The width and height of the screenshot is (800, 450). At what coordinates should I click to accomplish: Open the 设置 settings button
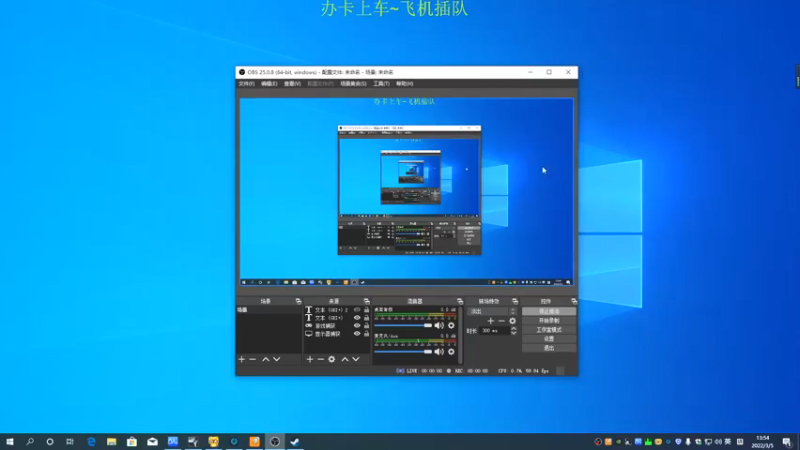[x=549, y=339]
